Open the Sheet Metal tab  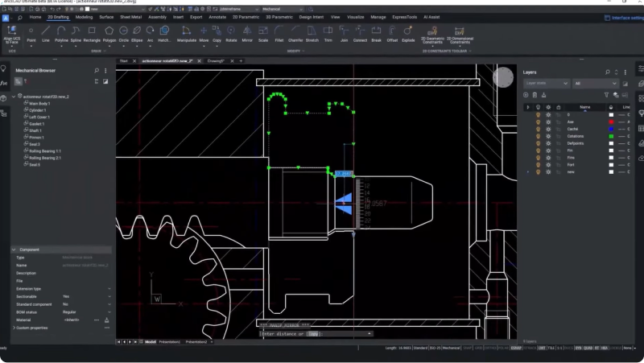click(x=130, y=17)
